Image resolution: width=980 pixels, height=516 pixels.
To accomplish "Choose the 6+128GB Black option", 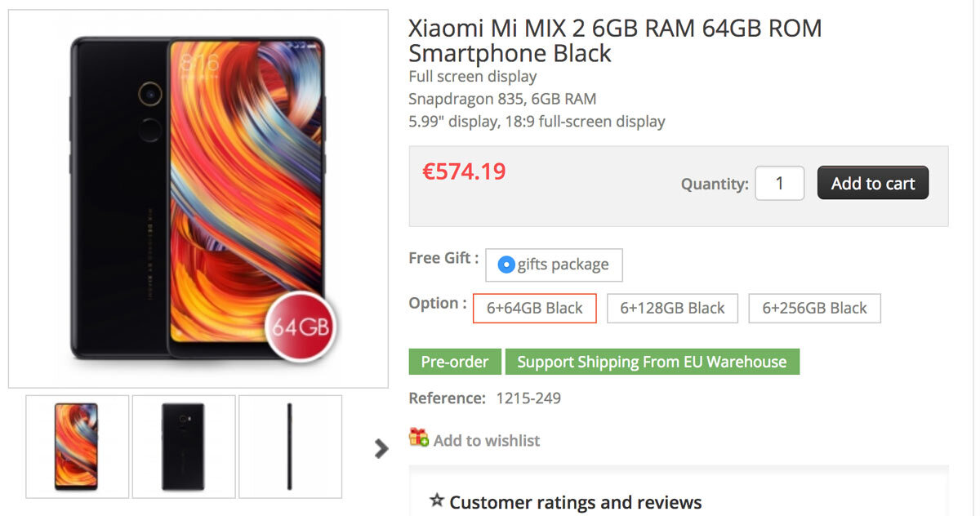I will (672, 309).
